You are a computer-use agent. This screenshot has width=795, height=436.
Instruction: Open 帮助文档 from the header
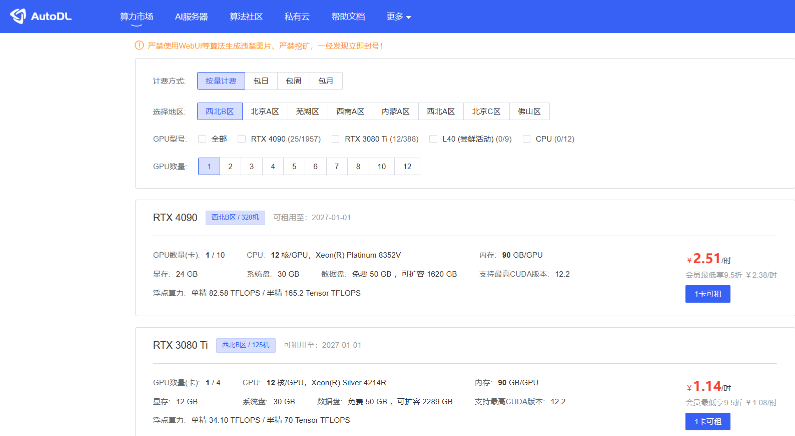[348, 17]
